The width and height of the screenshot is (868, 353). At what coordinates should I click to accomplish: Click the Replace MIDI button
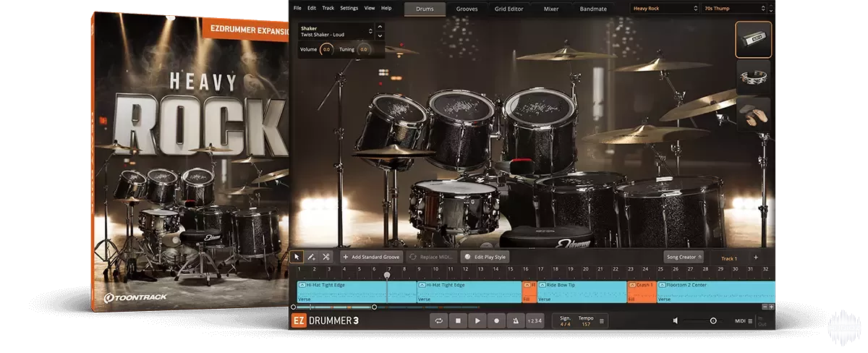click(x=432, y=257)
